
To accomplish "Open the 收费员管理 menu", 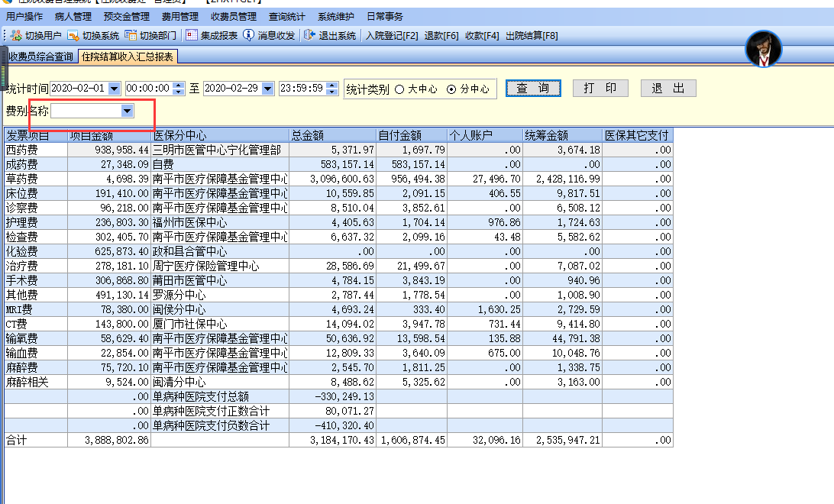I will click(234, 17).
